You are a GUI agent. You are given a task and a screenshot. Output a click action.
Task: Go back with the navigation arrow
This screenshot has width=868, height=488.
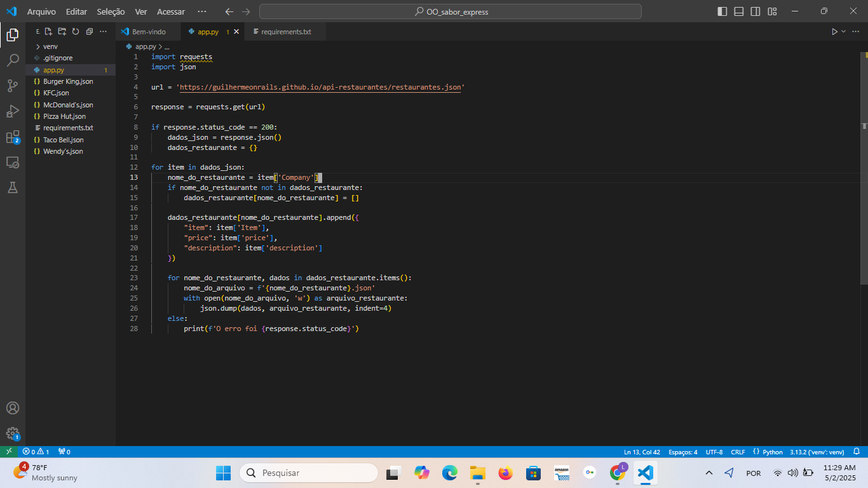[x=229, y=11]
